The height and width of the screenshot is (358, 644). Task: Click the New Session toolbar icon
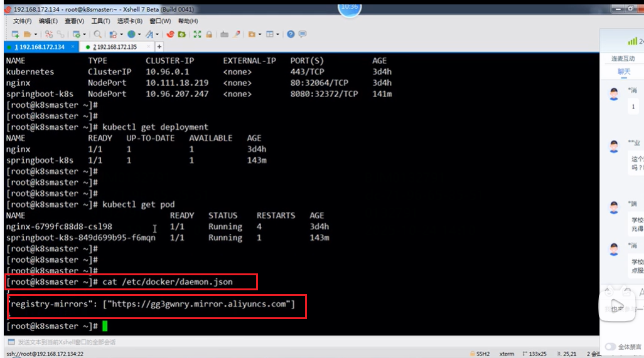[x=15, y=34]
